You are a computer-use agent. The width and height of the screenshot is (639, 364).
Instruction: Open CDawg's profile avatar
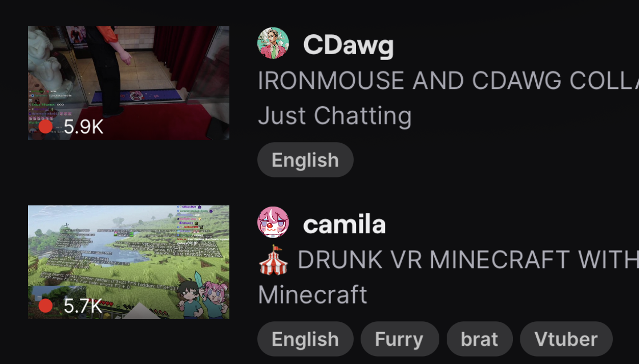click(x=273, y=43)
